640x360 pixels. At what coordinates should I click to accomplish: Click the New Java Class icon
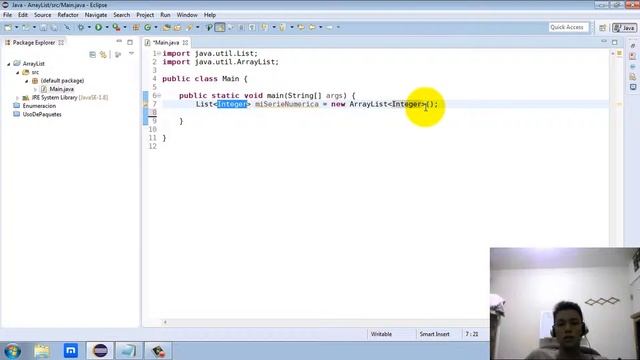click(x=147, y=27)
